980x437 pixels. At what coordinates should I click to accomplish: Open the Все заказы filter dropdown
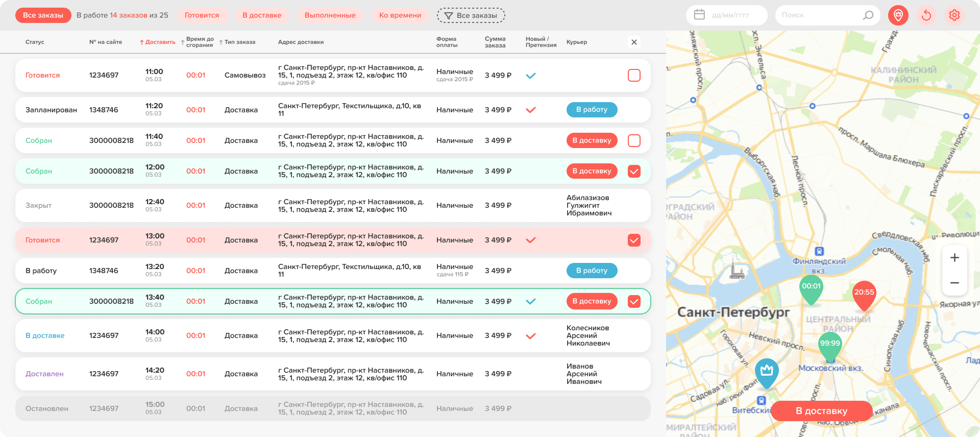point(471,15)
